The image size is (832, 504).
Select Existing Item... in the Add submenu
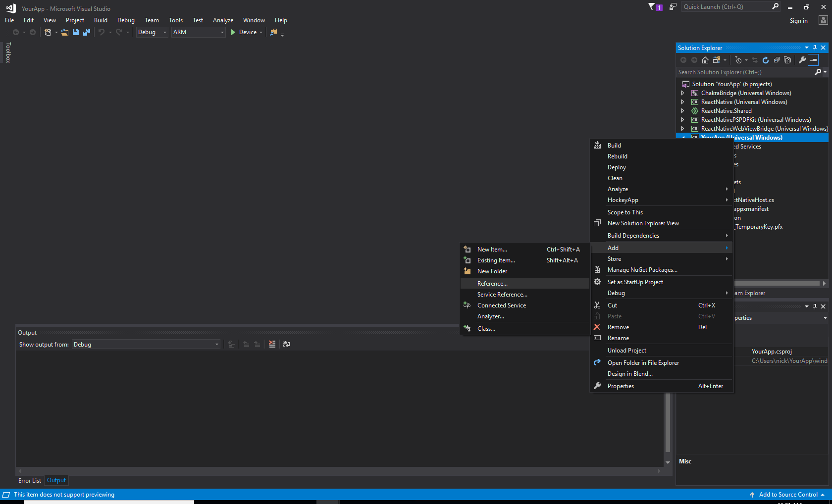click(x=525, y=260)
